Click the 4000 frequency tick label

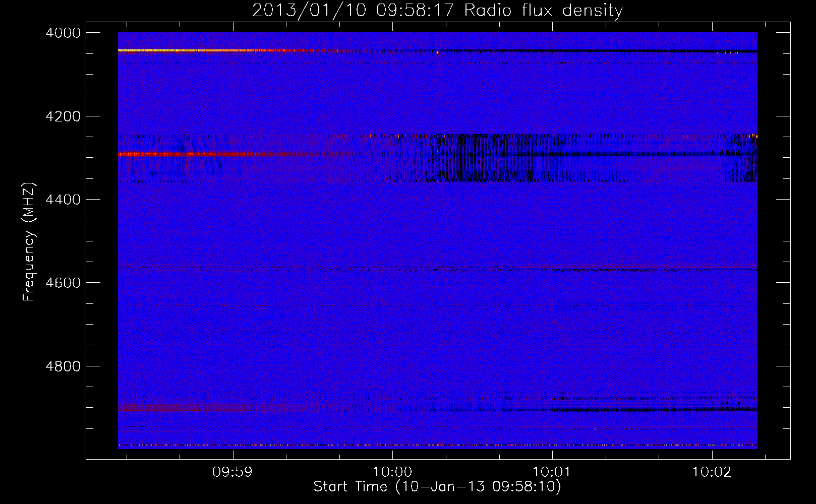[63, 33]
